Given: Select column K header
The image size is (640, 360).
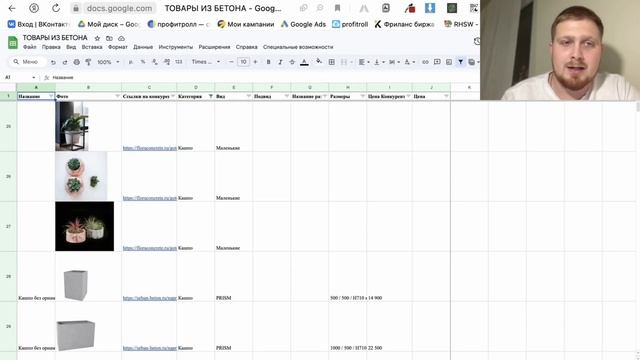Looking at the screenshot, I should pos(469,87).
